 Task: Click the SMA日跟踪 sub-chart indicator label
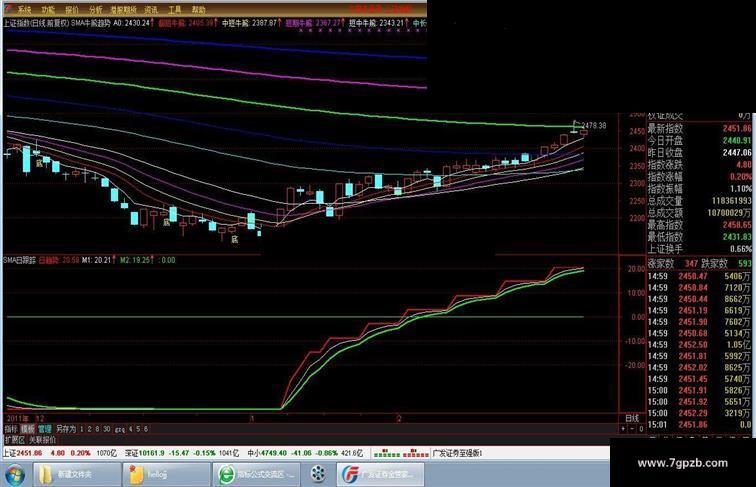19,260
